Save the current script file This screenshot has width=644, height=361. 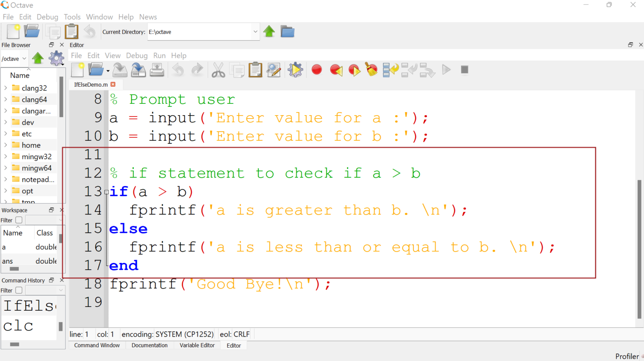(x=120, y=70)
